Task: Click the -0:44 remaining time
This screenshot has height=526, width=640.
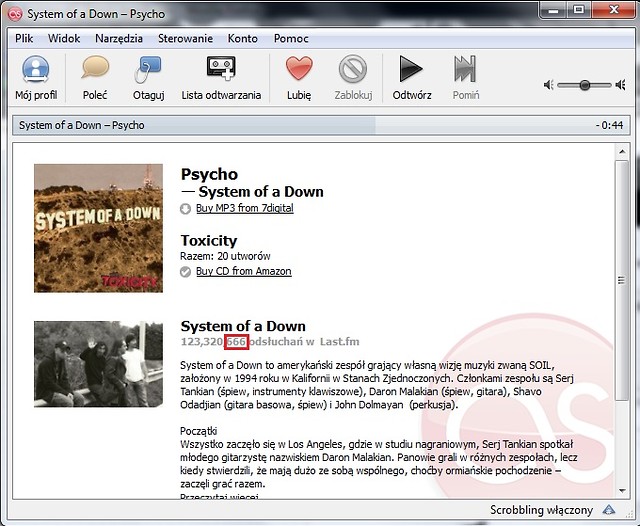Action: click(x=609, y=125)
